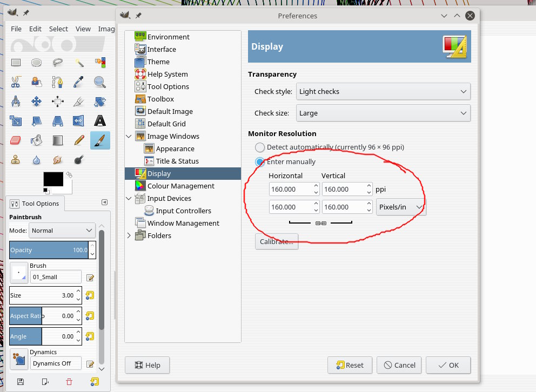536x392 pixels.
Task: Select the Dodge/Burn tool
Action: 79,160
